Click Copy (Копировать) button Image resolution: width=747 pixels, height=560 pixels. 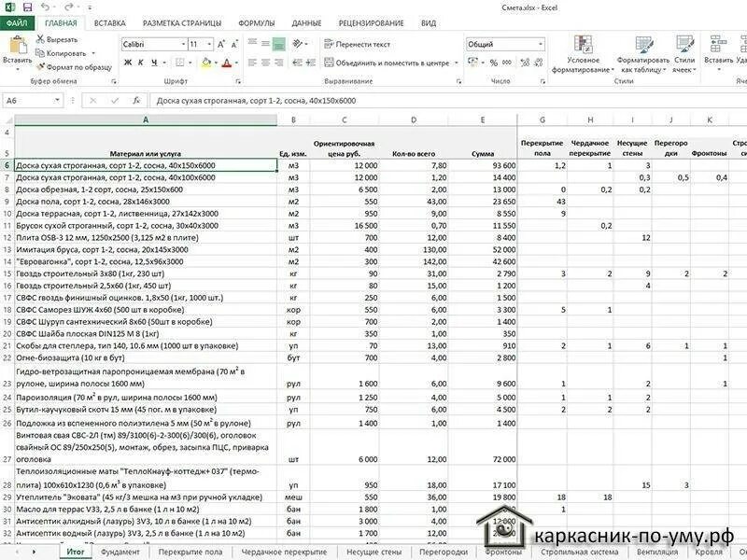[x=62, y=53]
